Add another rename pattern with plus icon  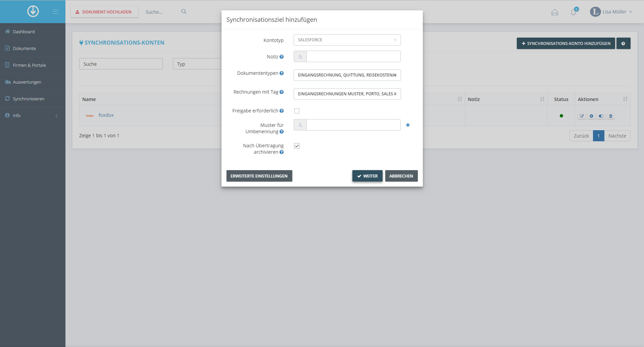(408, 125)
